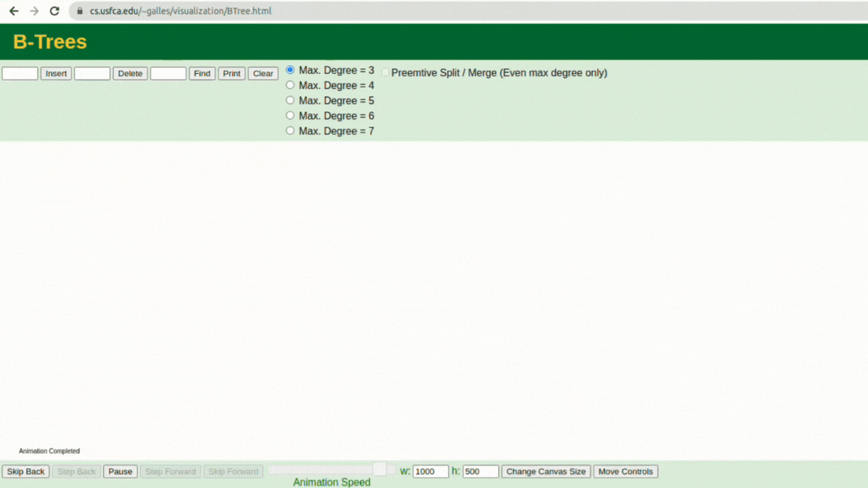This screenshot has width=868, height=488.
Task: Click the Print button
Action: tap(231, 73)
